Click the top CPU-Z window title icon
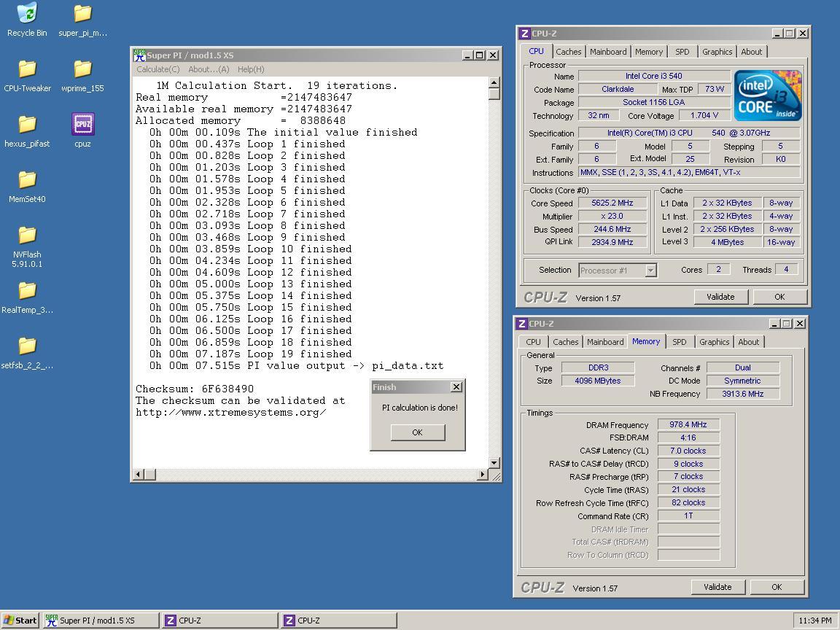 point(524,34)
